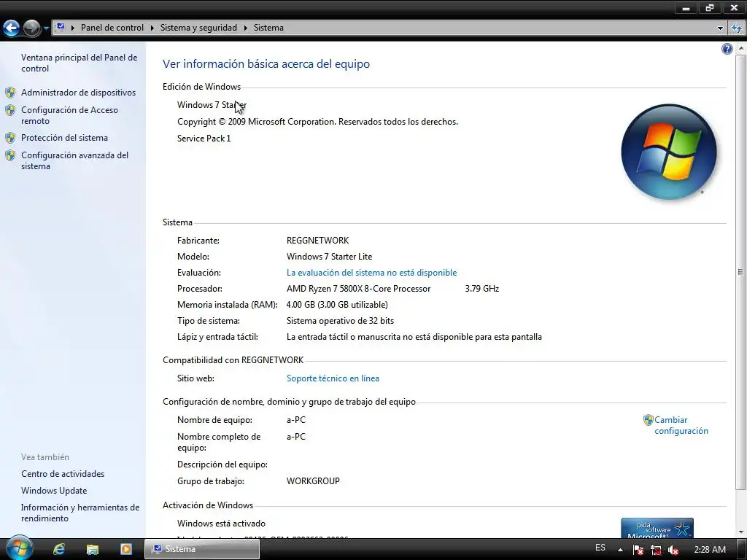Image resolution: width=747 pixels, height=560 pixels.
Task: Click the vertical scrollbar thumb
Action: point(740,272)
